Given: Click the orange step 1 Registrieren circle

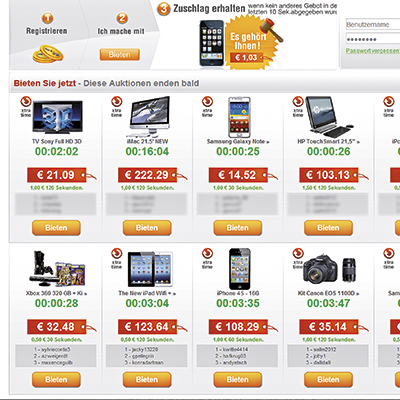Looking at the screenshot, I should point(47,18).
